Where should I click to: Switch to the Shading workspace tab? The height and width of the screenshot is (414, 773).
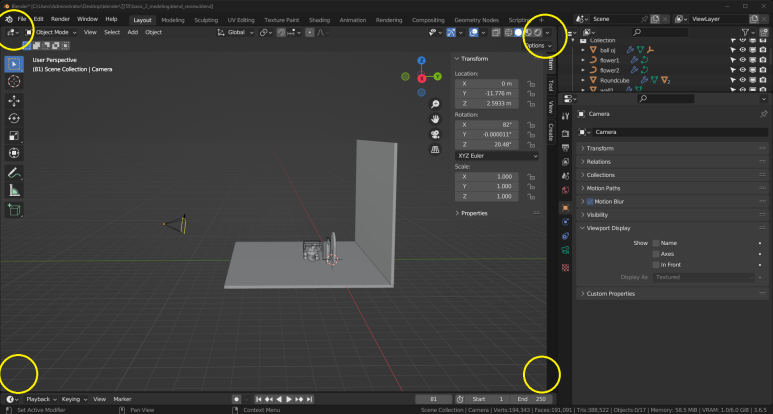coord(319,20)
